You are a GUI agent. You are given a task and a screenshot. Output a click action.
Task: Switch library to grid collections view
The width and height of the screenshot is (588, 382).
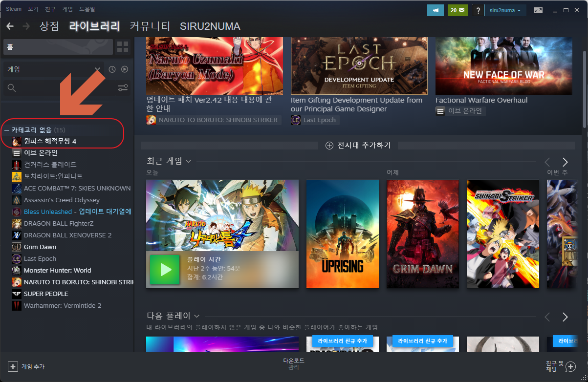pos(123,47)
